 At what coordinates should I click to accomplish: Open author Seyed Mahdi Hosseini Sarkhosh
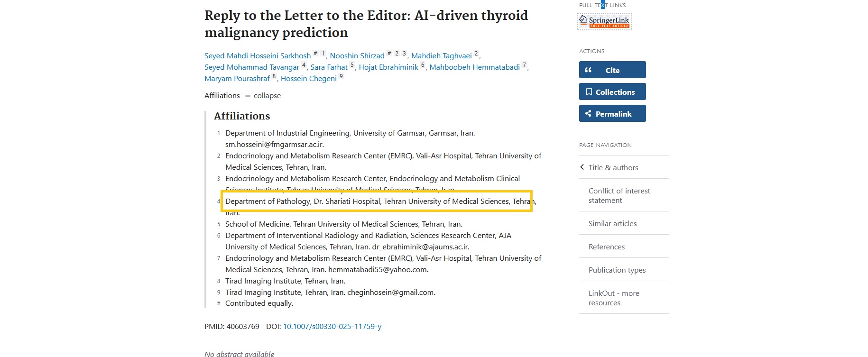(258, 56)
